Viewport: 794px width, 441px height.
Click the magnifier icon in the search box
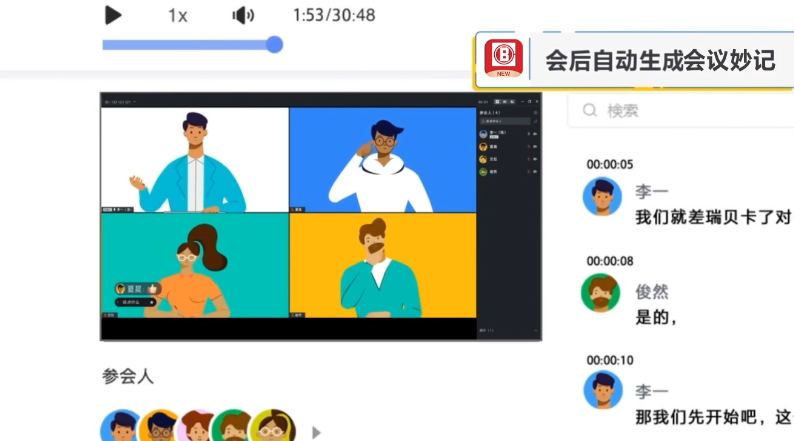(x=590, y=110)
